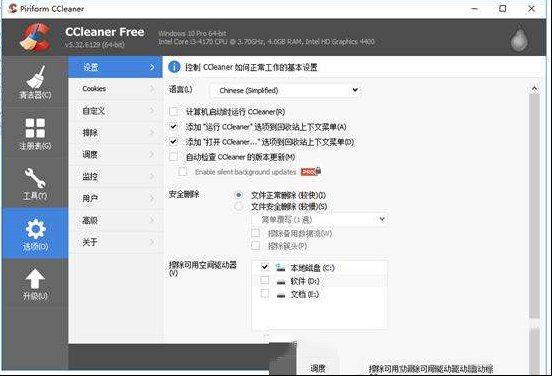Open the 自定义 menu item
Viewport: 552px width, 376px height.
pyautogui.click(x=115, y=111)
